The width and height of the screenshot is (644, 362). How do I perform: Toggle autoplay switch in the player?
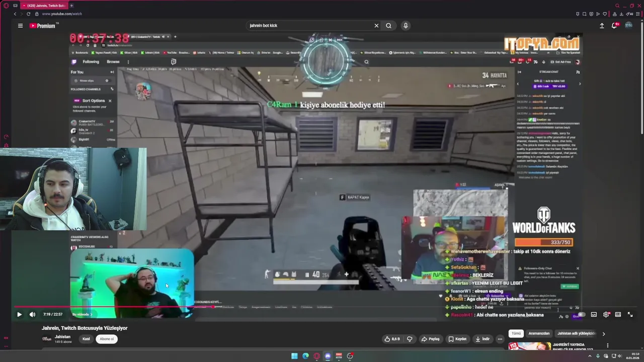[x=581, y=315]
